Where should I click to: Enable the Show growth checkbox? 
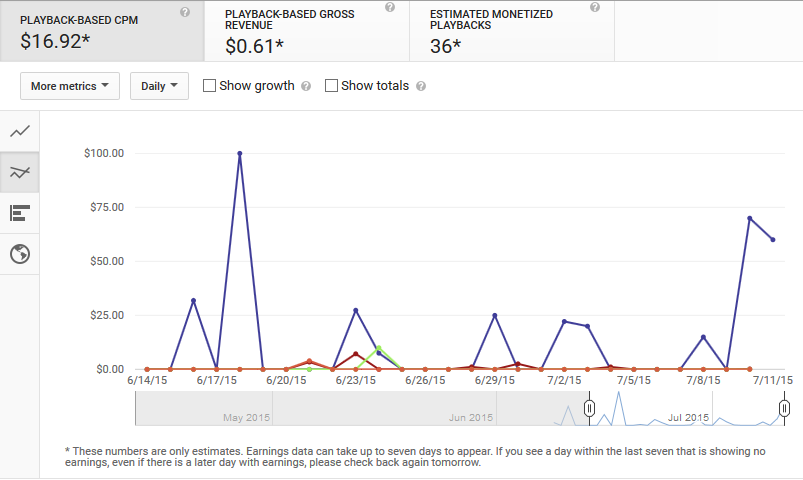pyautogui.click(x=209, y=86)
